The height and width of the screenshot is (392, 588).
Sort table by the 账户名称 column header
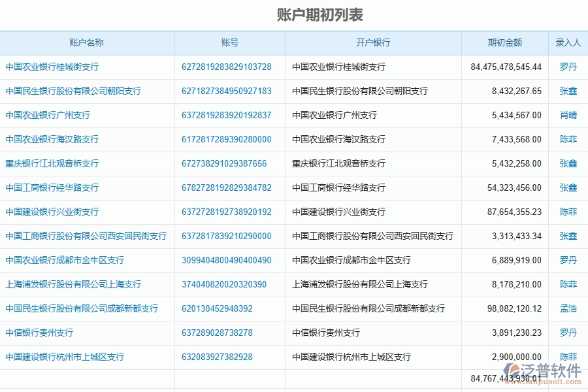(87, 42)
